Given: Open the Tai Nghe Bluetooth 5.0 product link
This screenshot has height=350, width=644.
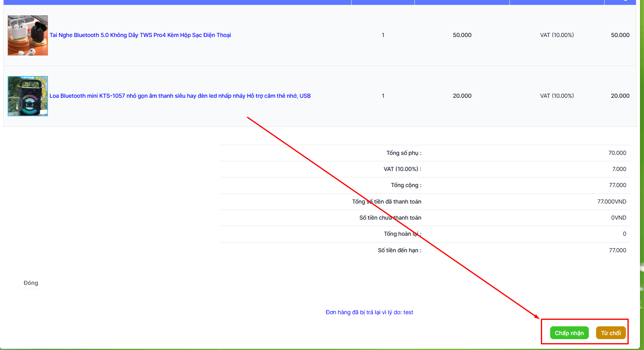Looking at the screenshot, I should [140, 35].
